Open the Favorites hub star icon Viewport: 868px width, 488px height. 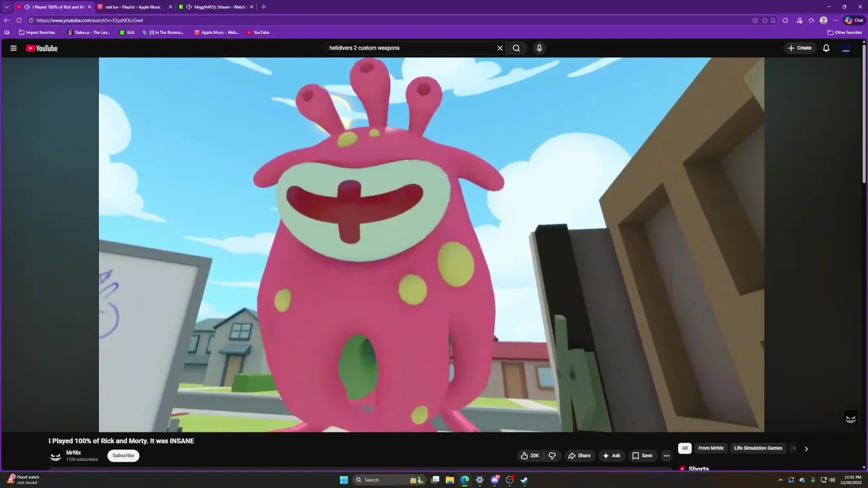(811, 20)
